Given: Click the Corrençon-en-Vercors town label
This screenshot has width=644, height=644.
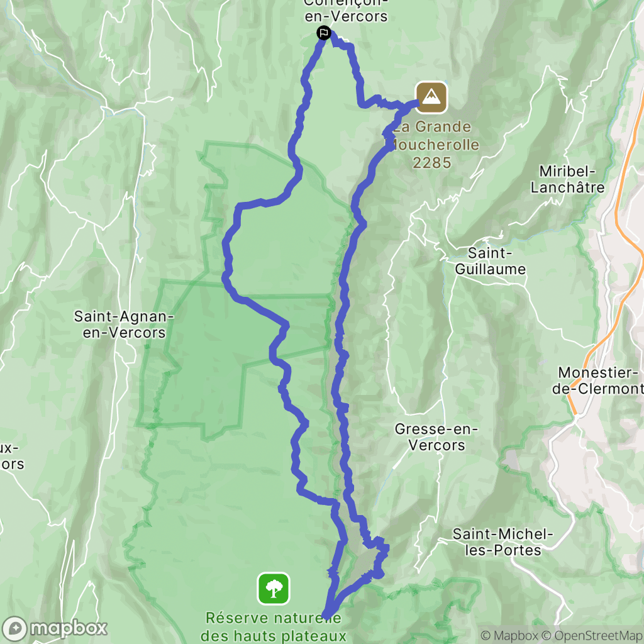Looking at the screenshot, I should coord(346,11).
